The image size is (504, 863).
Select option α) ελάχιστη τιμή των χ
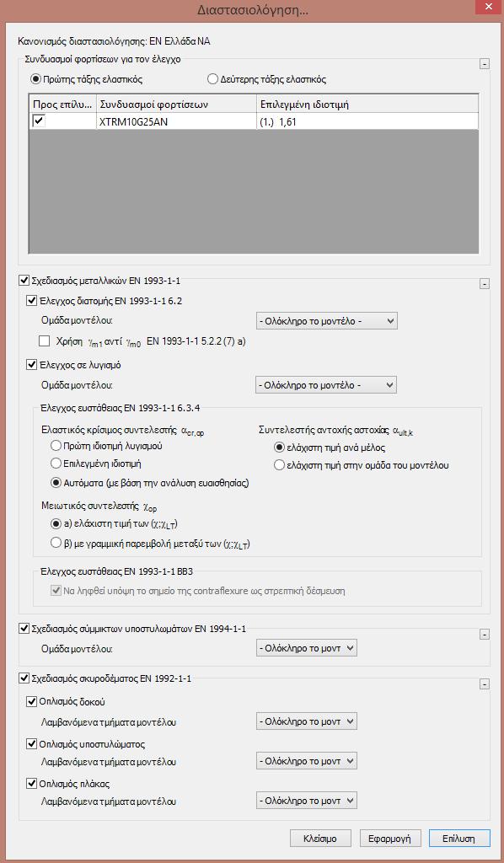pos(55,524)
